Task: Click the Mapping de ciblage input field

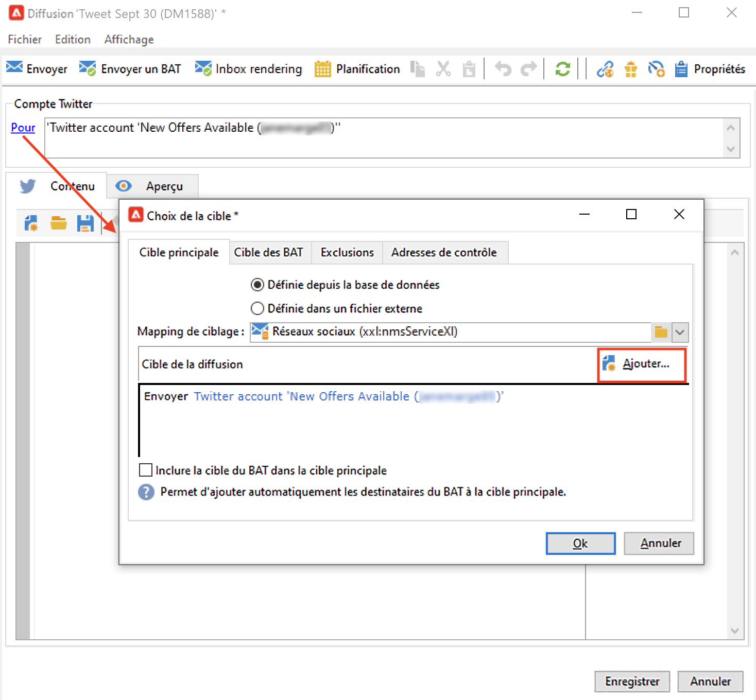Action: (451, 332)
